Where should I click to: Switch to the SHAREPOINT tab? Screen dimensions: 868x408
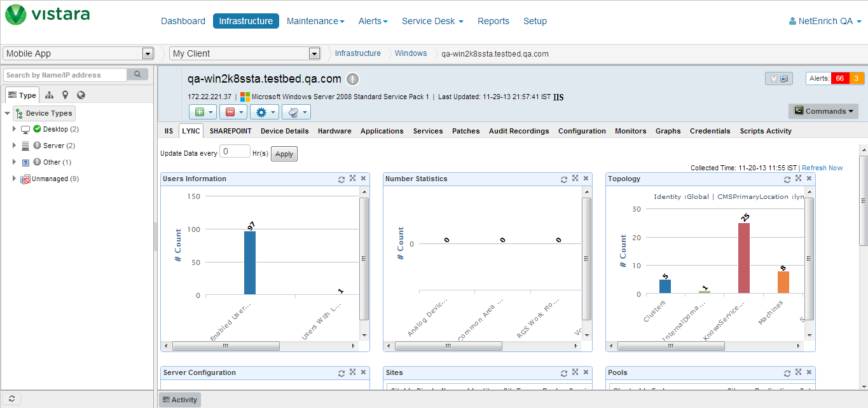(x=230, y=131)
